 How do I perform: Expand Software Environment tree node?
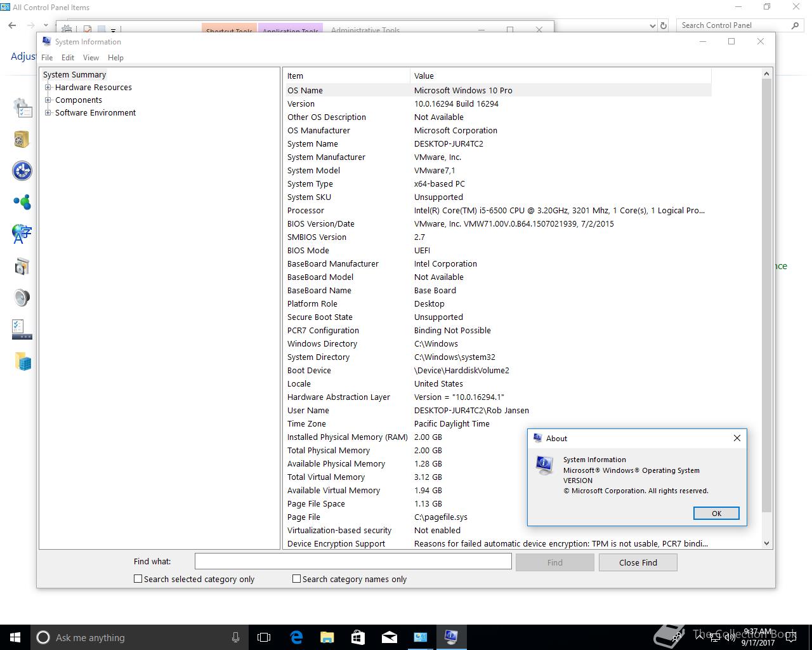pos(48,113)
